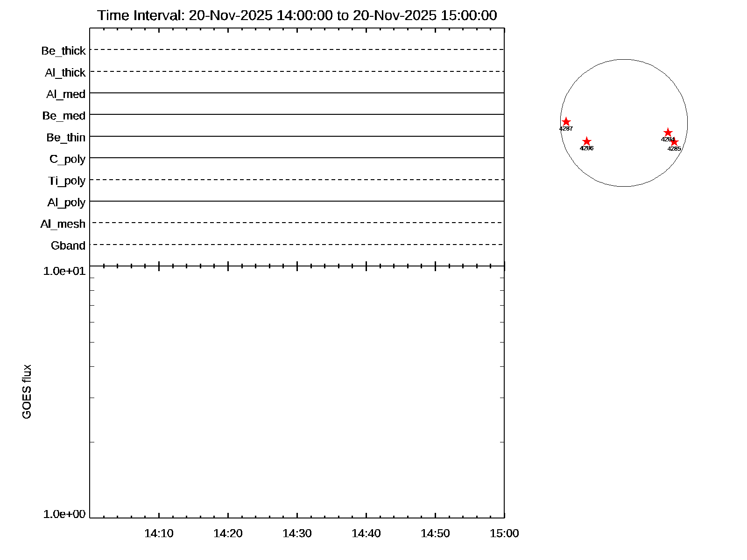
Task: Select the Al_poly filter label
Action: point(66,203)
